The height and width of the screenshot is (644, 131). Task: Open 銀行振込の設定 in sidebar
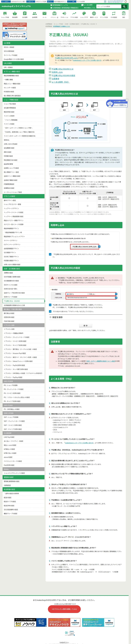23,313
